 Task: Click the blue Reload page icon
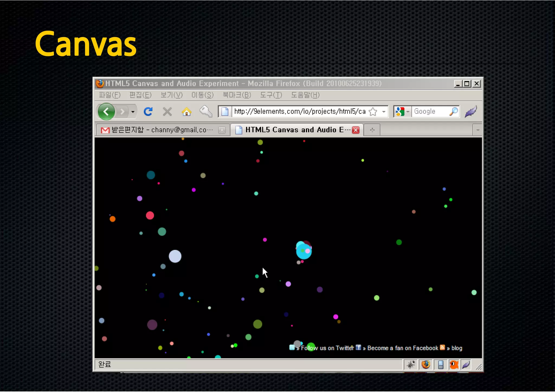tap(148, 112)
